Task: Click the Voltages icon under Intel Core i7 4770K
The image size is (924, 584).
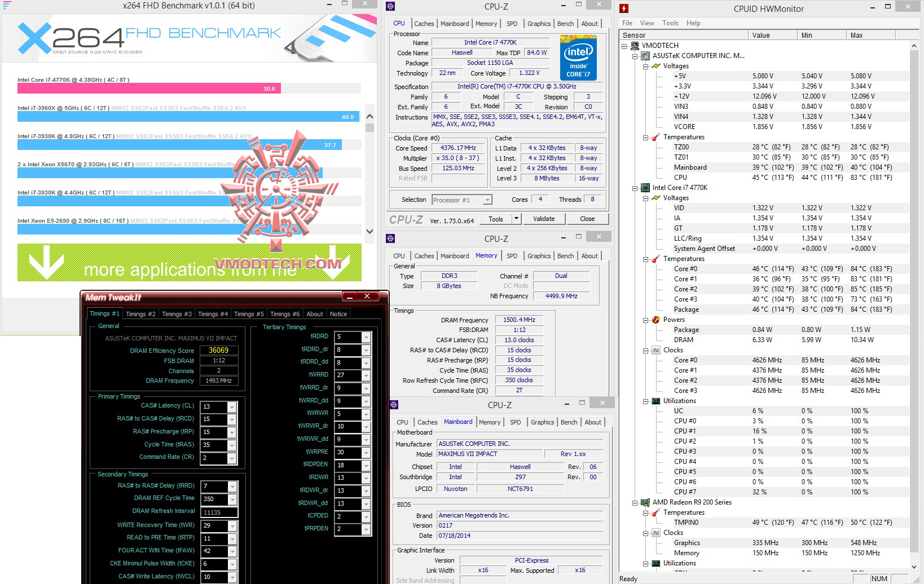Action: [x=656, y=198]
